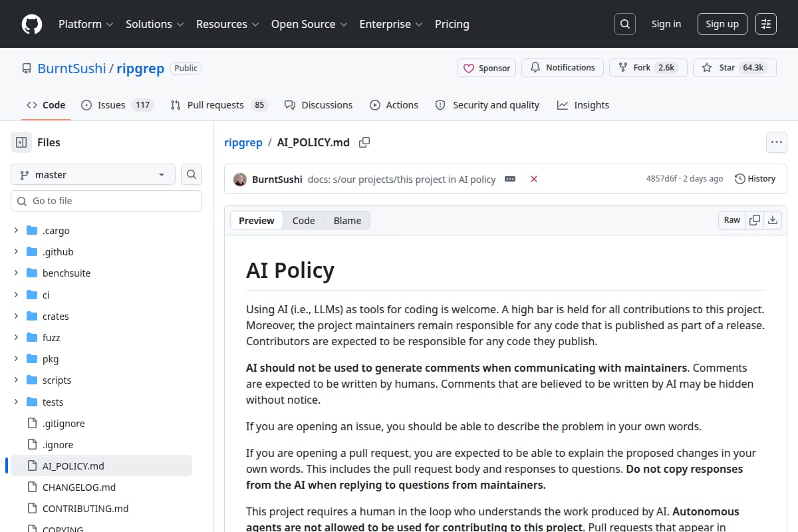This screenshot has height=532, width=798.
Task: Download the raw file
Action: [x=773, y=220]
